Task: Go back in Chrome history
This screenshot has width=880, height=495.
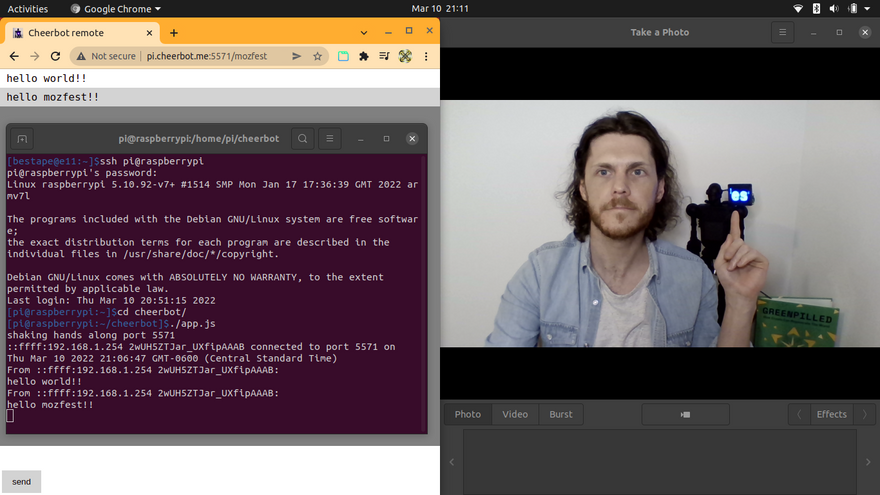Action: point(14,57)
